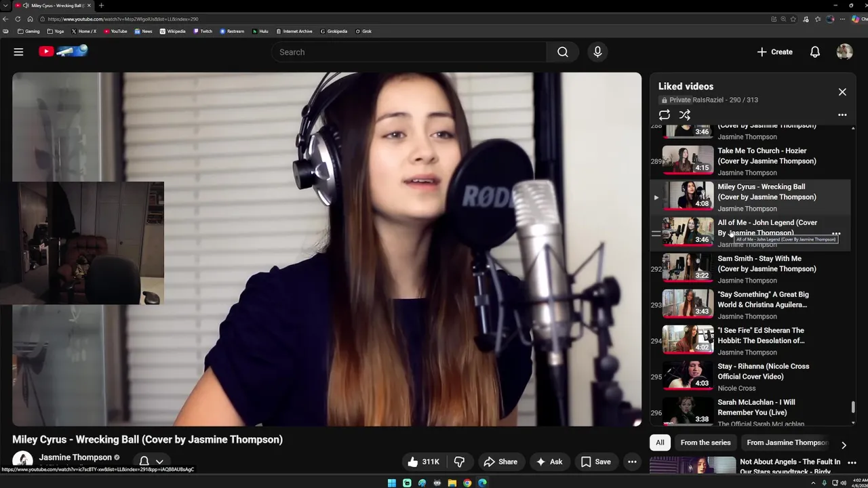The height and width of the screenshot is (488, 868).
Task: Select the From the series chip
Action: coord(705,443)
